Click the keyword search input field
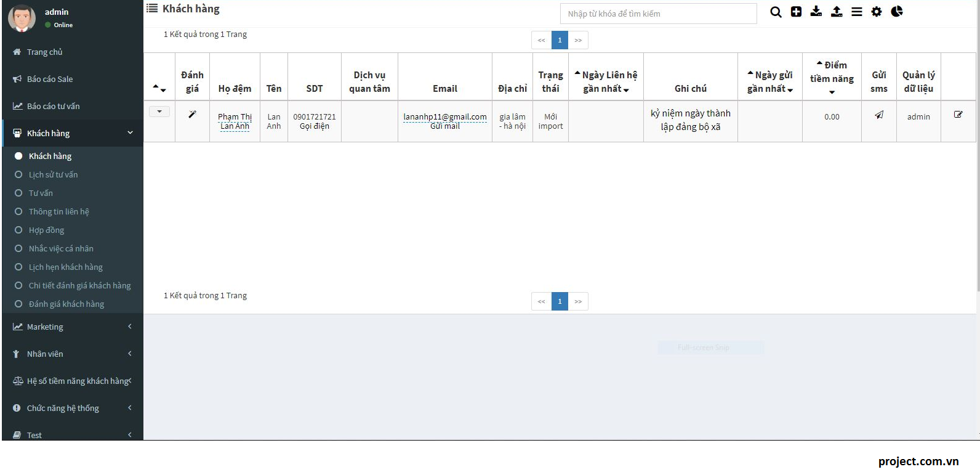The image size is (980, 472). coord(658,14)
